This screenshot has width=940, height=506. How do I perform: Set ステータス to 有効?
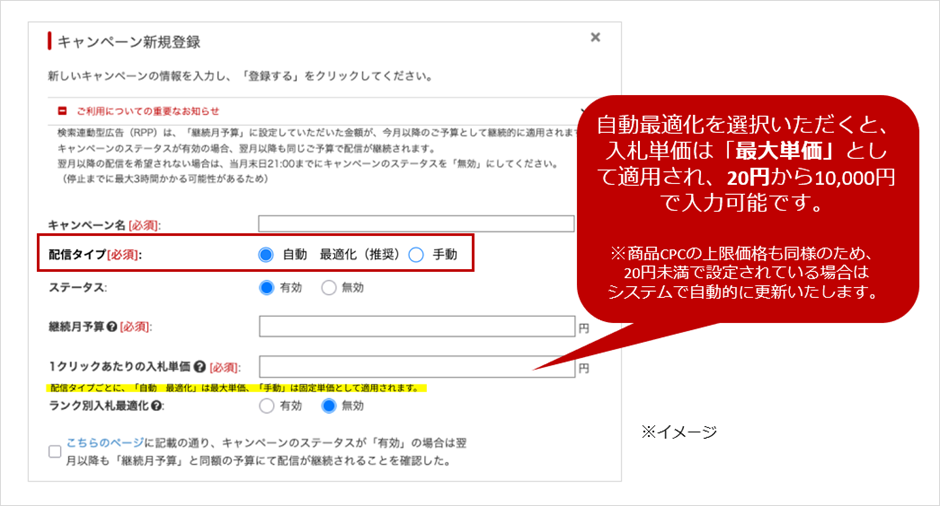(266, 287)
